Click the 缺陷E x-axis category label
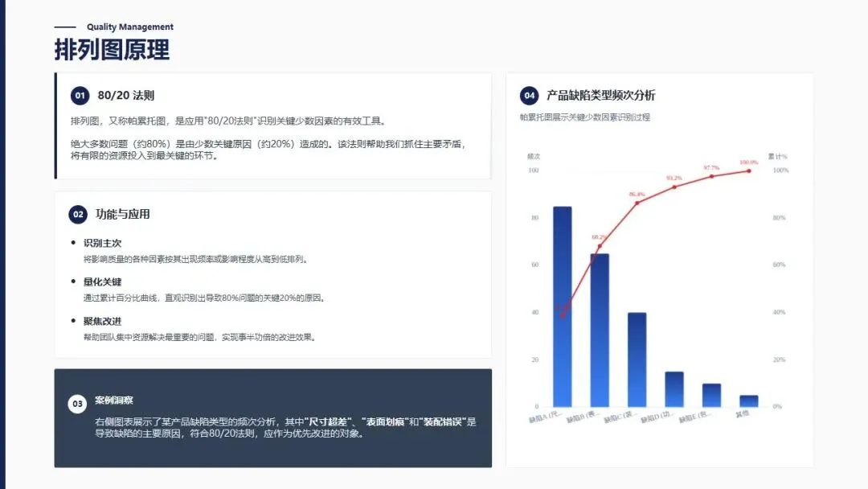 (694, 417)
